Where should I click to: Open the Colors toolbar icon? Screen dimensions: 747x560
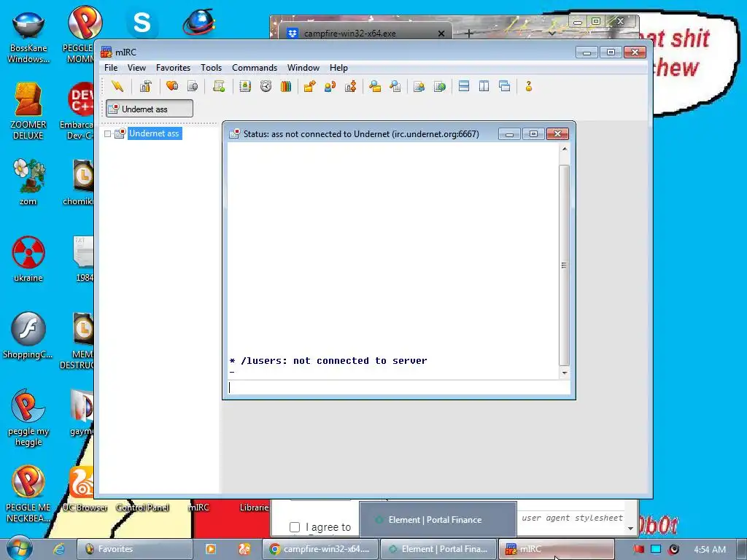click(x=286, y=86)
